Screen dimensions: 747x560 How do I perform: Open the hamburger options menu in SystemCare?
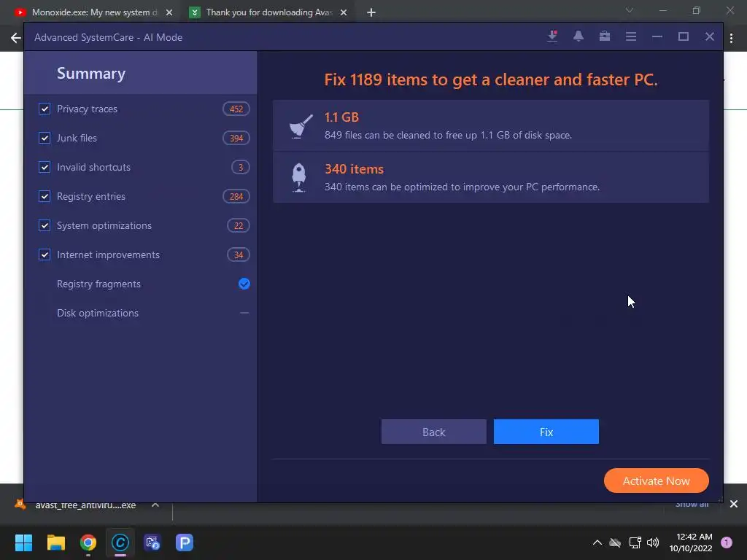(x=631, y=36)
